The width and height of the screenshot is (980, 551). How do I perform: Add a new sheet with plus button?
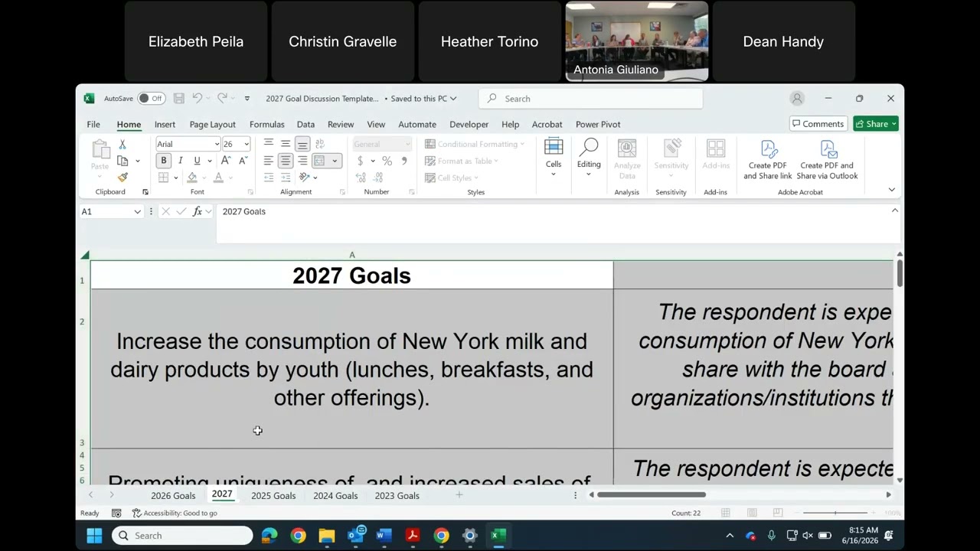[459, 496]
